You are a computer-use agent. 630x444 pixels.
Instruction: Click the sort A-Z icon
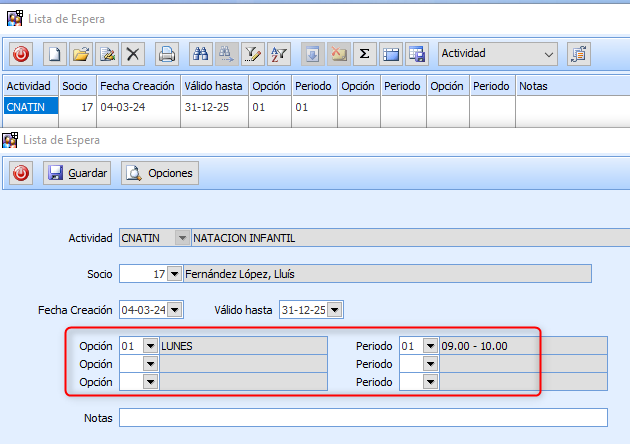(278, 53)
